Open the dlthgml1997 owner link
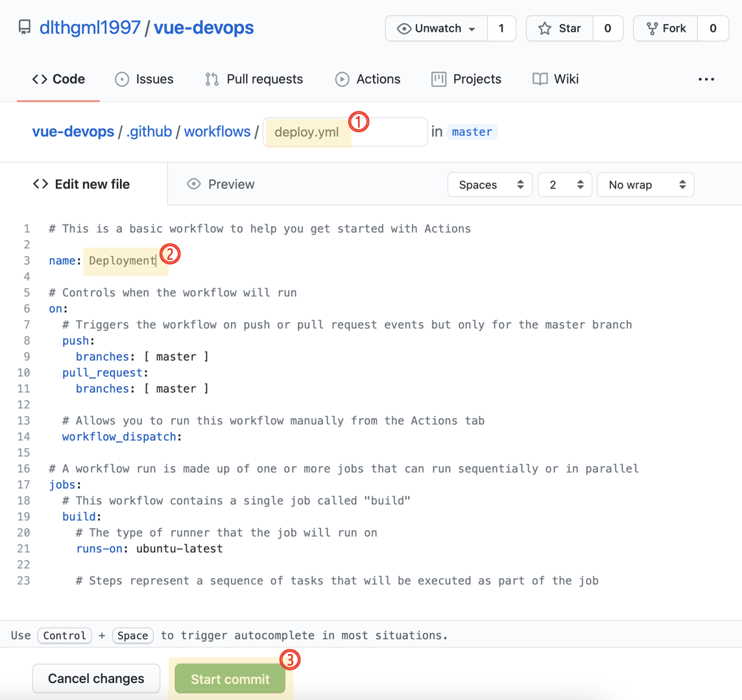 90,27
